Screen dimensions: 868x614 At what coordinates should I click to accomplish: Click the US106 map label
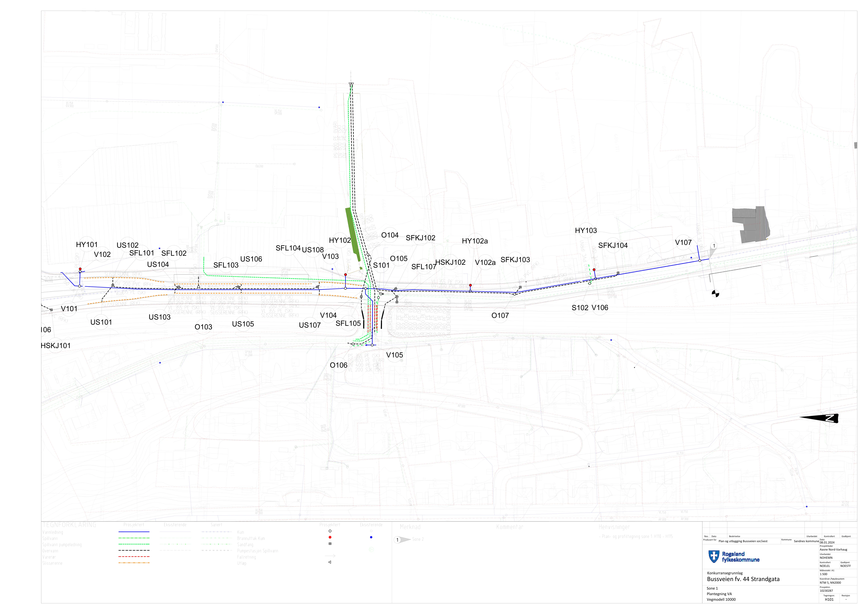tap(251, 259)
